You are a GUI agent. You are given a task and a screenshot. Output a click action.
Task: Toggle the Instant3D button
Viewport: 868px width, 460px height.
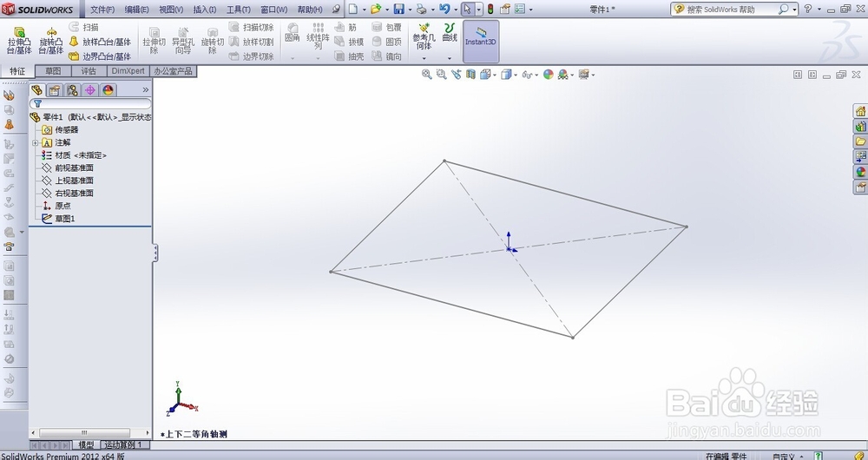[x=481, y=42]
